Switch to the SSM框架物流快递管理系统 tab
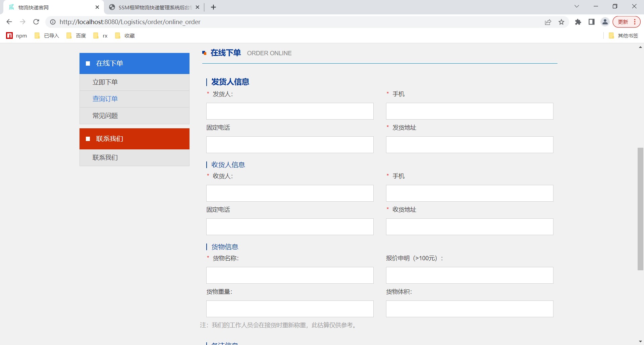 click(x=153, y=7)
